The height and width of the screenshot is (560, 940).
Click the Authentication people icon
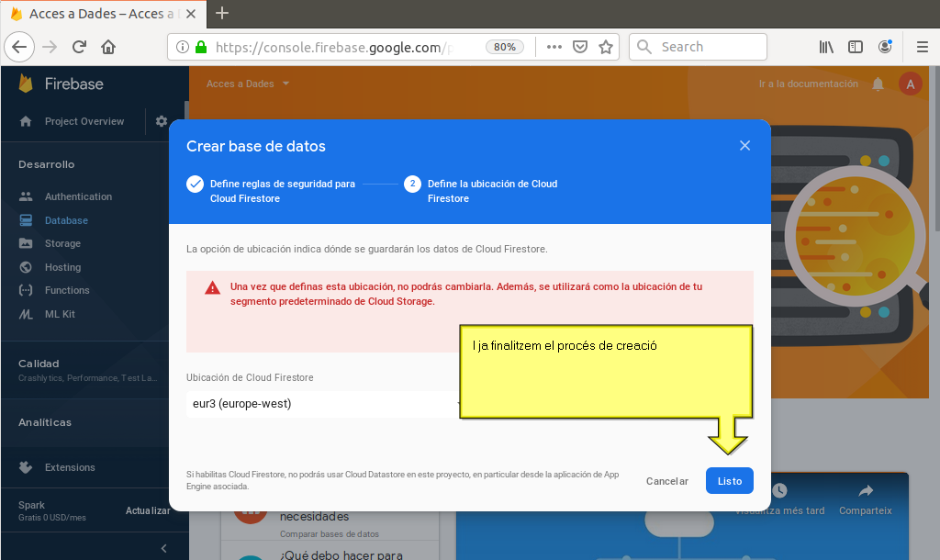coord(26,196)
